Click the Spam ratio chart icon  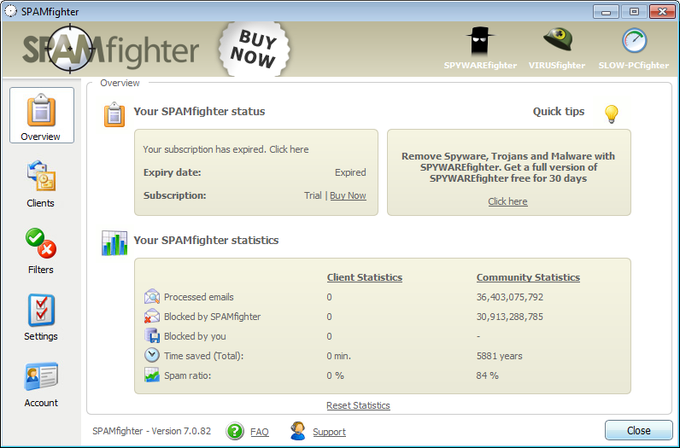pyautogui.click(x=152, y=375)
